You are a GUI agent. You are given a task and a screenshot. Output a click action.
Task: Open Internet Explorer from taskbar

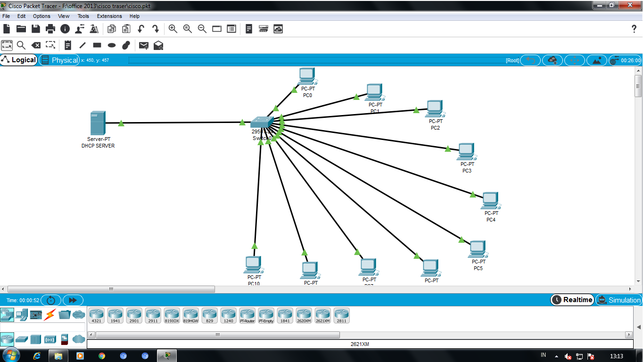point(37,356)
